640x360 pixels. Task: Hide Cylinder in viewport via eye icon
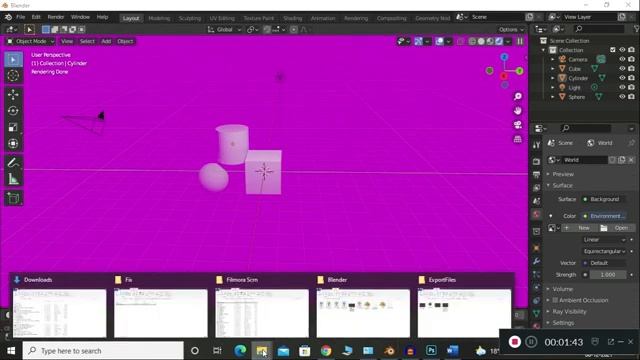[x=622, y=78]
